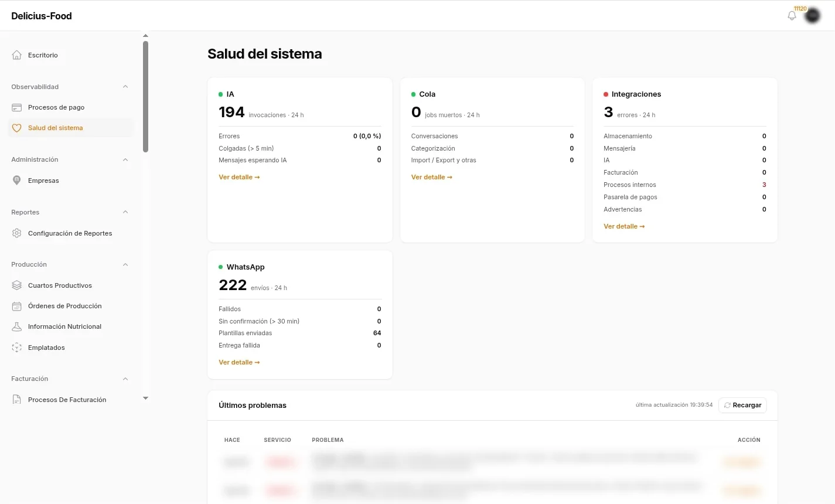Click the Cuartos Productivos layers icon
The image size is (835, 504).
pos(17,285)
